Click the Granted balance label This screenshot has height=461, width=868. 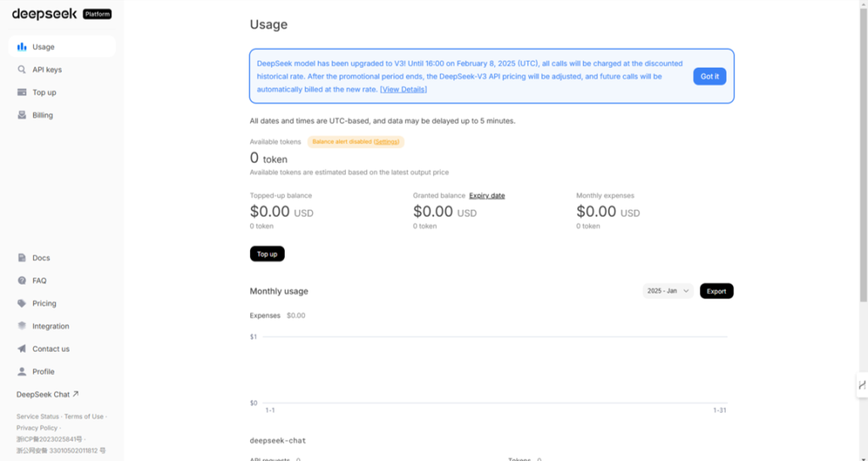tap(439, 196)
